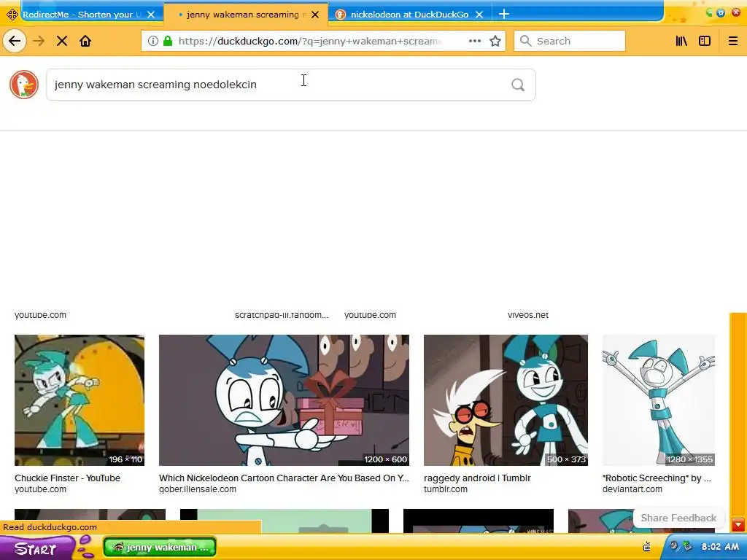Click 'raggedy android | Tumblr' title link
The image size is (747, 560).
[x=477, y=478]
